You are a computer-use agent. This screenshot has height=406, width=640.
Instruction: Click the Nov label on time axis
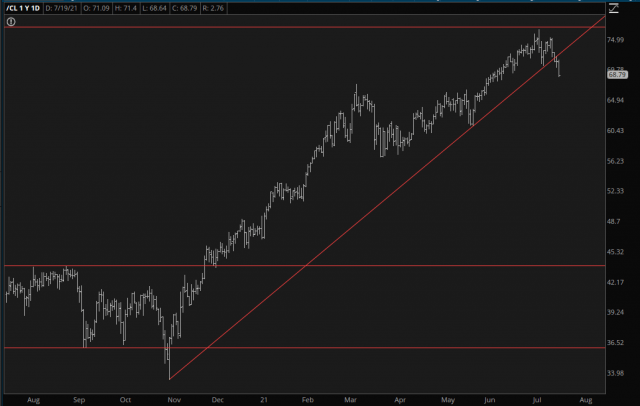pos(171,397)
